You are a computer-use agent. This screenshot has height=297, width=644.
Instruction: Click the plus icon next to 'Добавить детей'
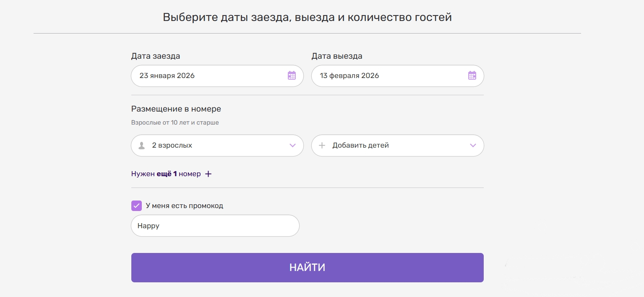coord(322,145)
